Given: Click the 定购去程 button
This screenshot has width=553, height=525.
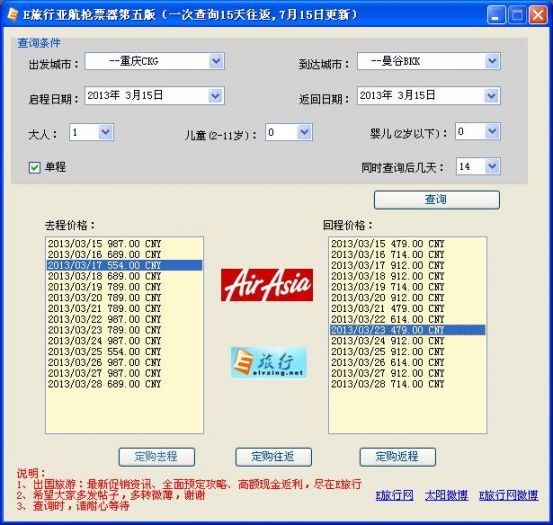Looking at the screenshot, I should tap(157, 457).
